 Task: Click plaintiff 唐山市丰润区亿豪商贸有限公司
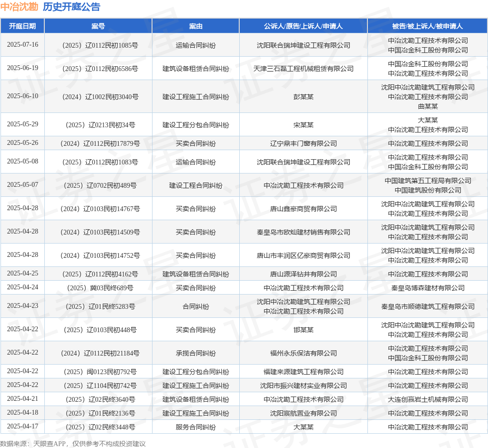click(304, 255)
